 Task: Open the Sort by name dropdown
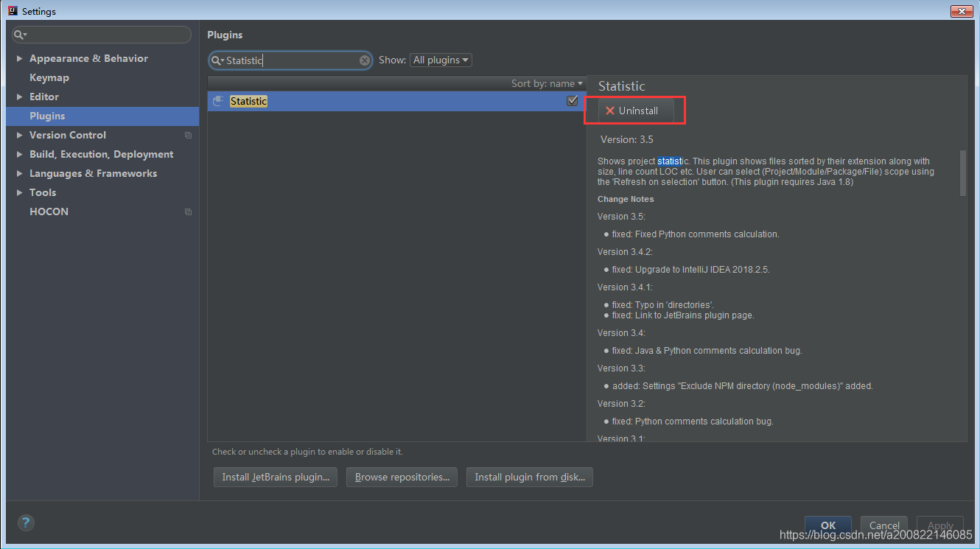click(x=547, y=83)
